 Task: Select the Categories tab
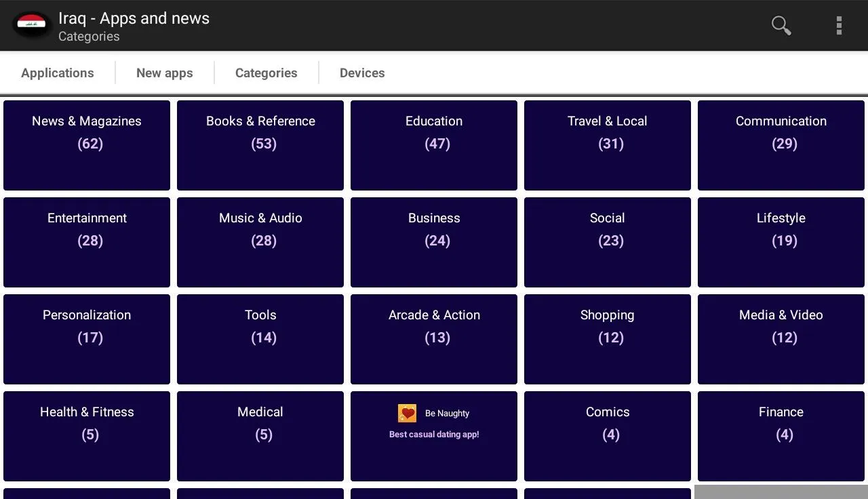tap(267, 73)
